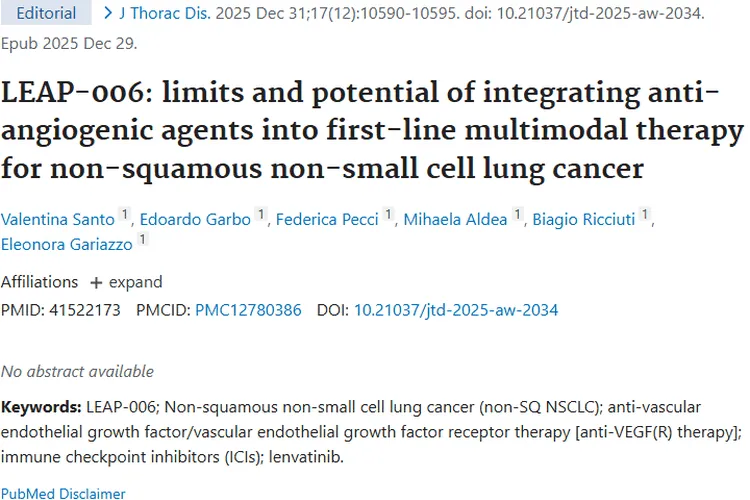The width and height of the screenshot is (750, 500).
Task: Select author Edoardo Garbo
Action: coord(195,219)
